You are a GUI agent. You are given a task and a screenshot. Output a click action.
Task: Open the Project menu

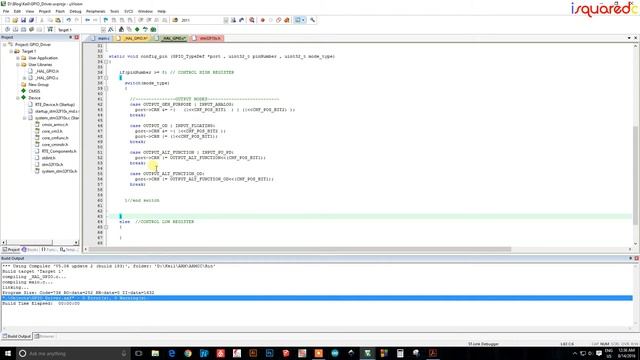(x=44, y=11)
